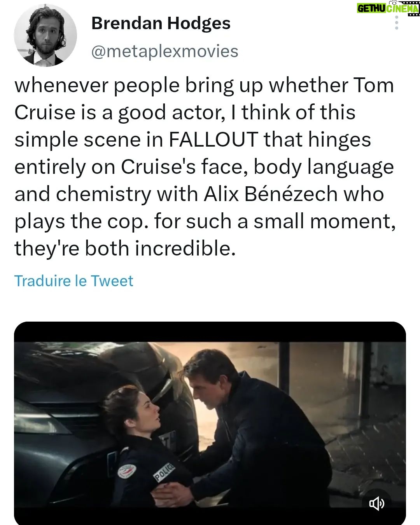This screenshot has width=420, height=525.
Task: Click the name Alix Bénézech in the tweet
Action: pos(271,194)
